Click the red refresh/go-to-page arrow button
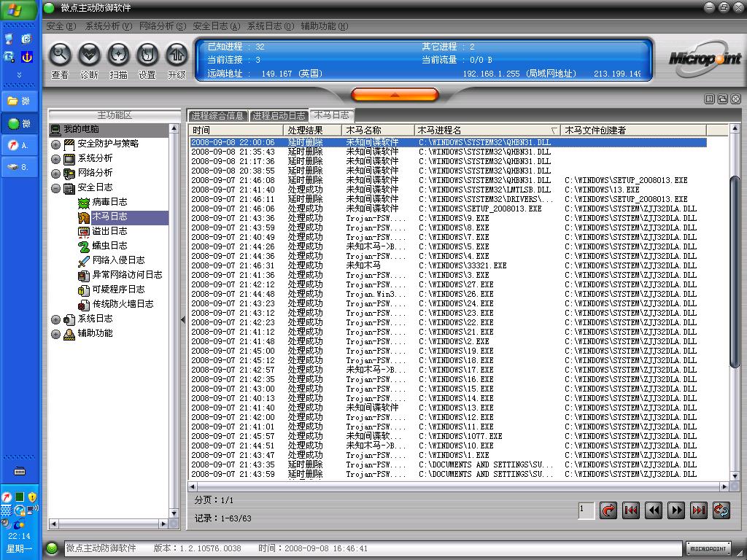Screen dimensions: 747x560 (x=608, y=510)
